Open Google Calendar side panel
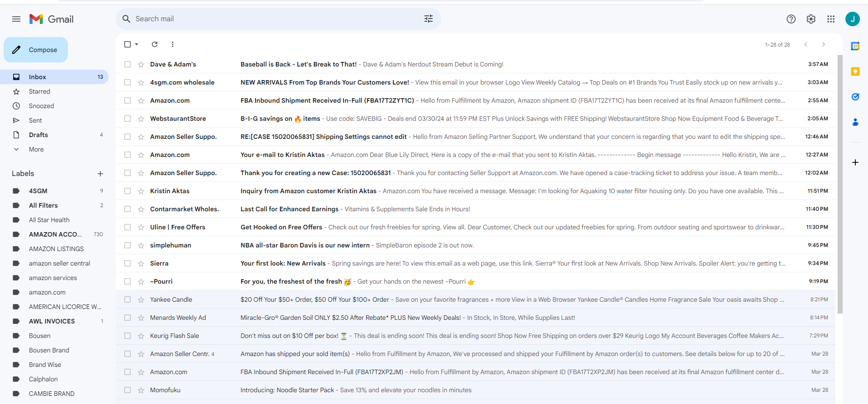The height and width of the screenshot is (404, 868). 855,46
